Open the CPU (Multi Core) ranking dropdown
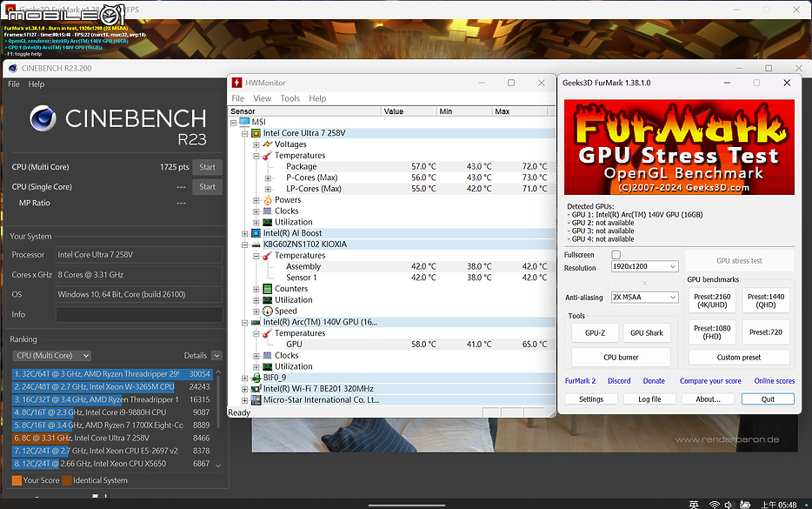Image resolution: width=812 pixels, height=509 pixels. tap(51, 356)
